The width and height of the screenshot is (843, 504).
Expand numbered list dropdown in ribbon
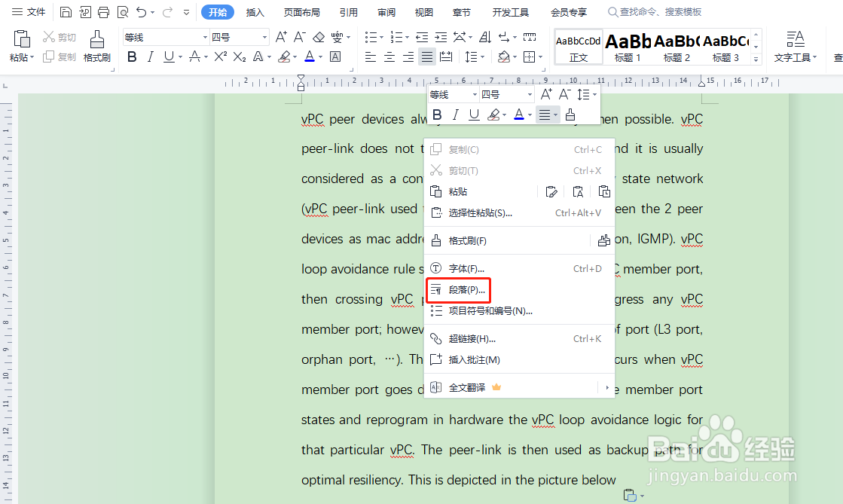[x=407, y=37]
